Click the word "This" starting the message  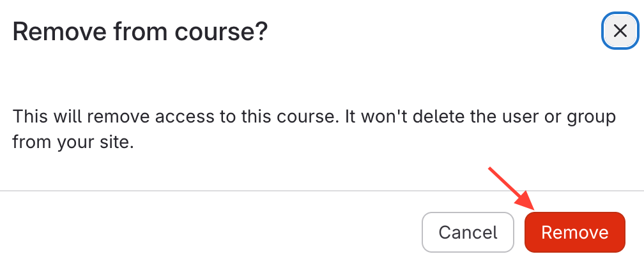pos(31,118)
